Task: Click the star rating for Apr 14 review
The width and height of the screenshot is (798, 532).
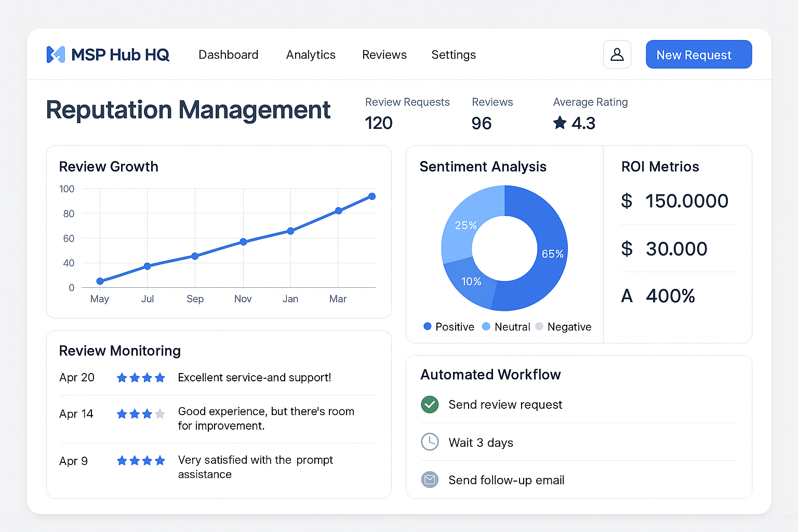Action: tap(141, 414)
